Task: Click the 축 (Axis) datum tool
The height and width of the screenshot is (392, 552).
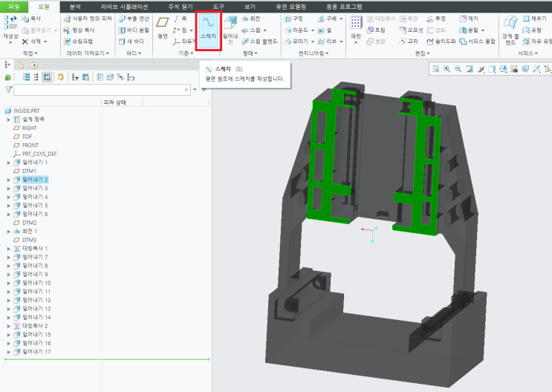Action: [181, 19]
